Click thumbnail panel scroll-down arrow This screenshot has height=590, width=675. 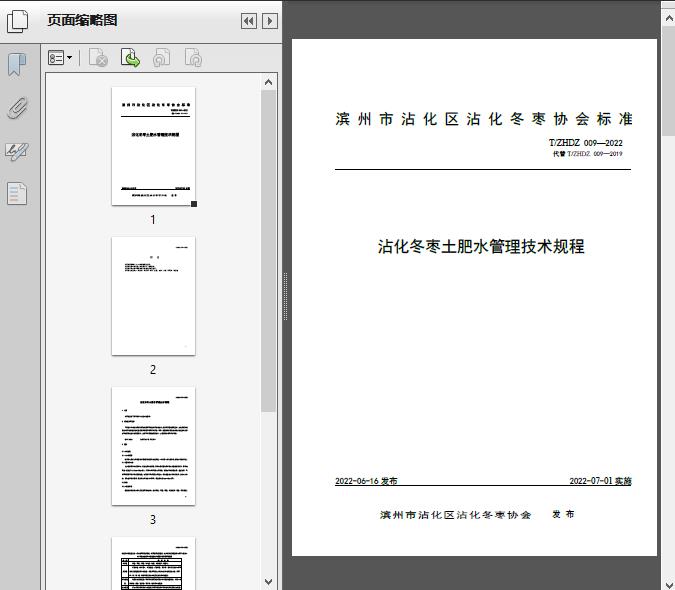(269, 582)
